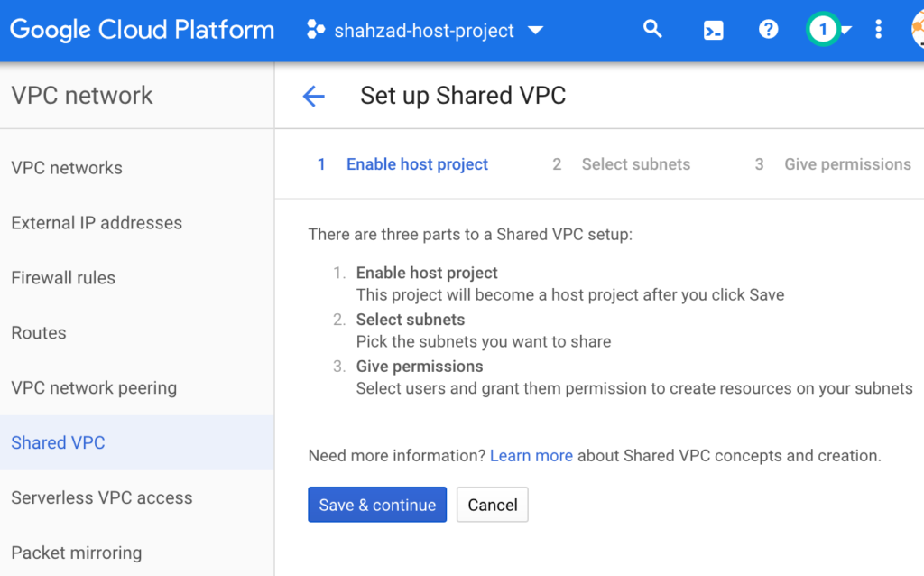924x576 pixels.
Task: Follow the Learn more link
Action: (x=531, y=456)
